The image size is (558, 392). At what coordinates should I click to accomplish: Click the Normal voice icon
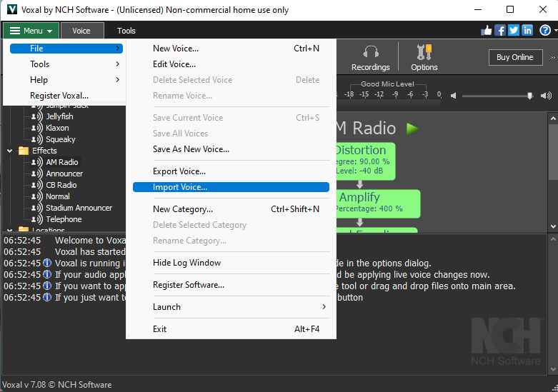point(36,196)
